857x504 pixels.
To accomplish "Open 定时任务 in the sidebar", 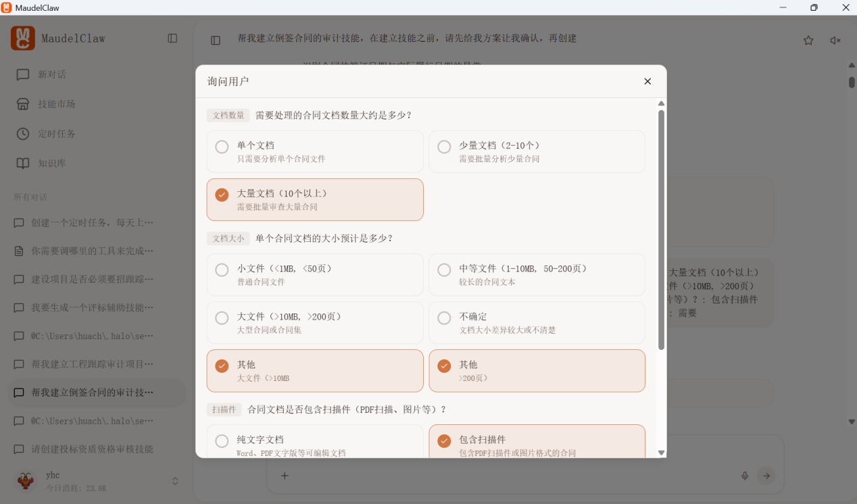I will pos(56,134).
